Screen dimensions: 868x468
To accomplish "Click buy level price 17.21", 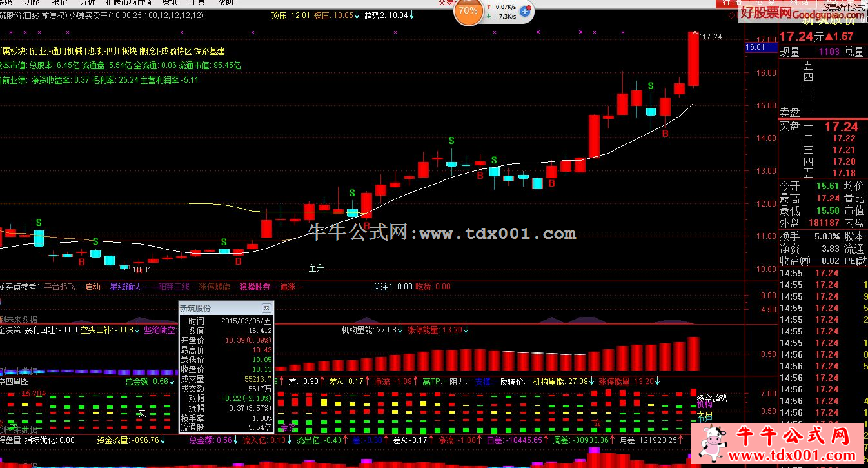I will coord(844,150).
